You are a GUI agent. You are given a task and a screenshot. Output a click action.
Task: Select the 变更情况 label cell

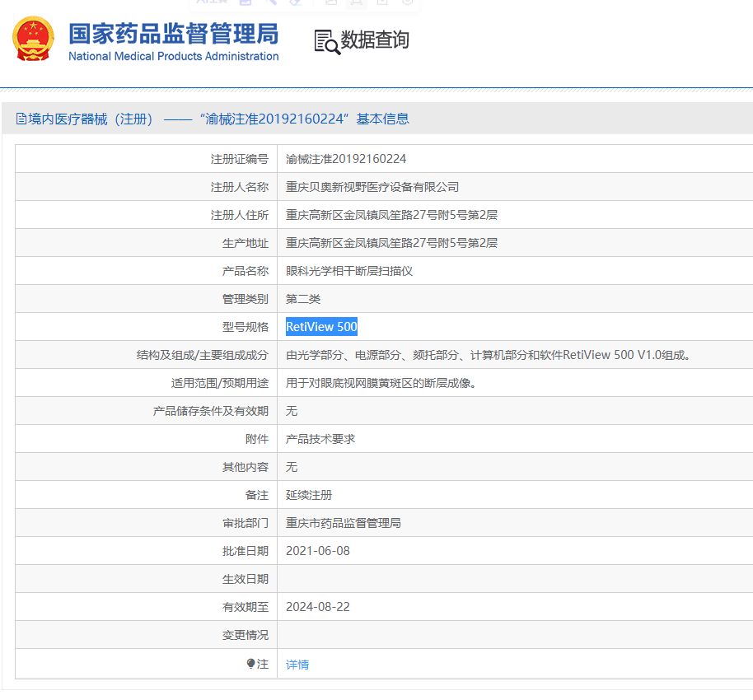146,635
